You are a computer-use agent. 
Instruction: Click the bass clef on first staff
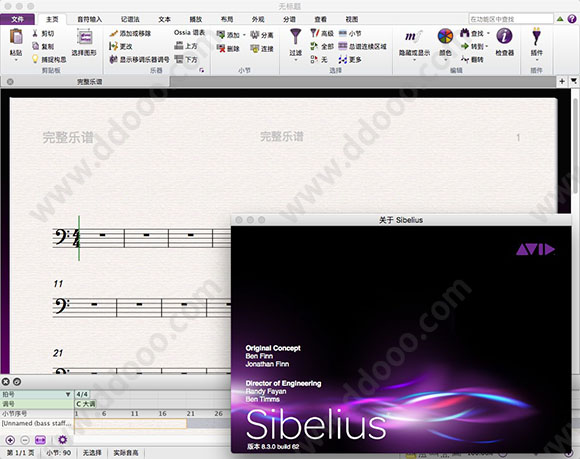[x=61, y=237]
